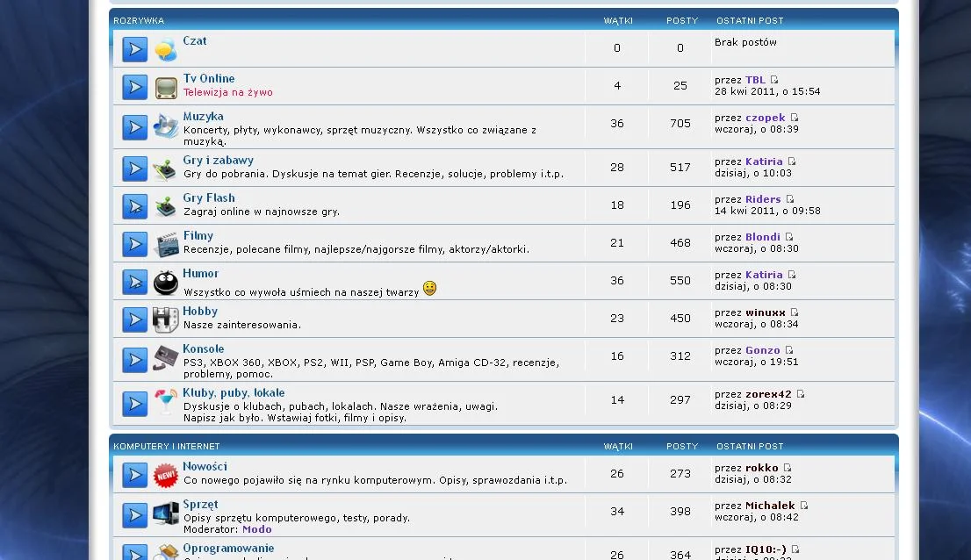This screenshot has height=560, width=971.
Task: Click the black smiley icon for Humor
Action: [165, 282]
